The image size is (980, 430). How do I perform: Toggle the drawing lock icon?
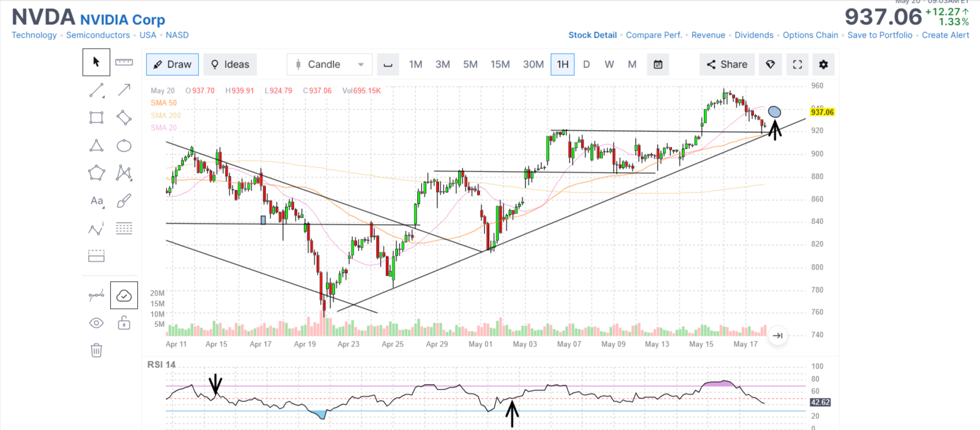[x=124, y=323]
